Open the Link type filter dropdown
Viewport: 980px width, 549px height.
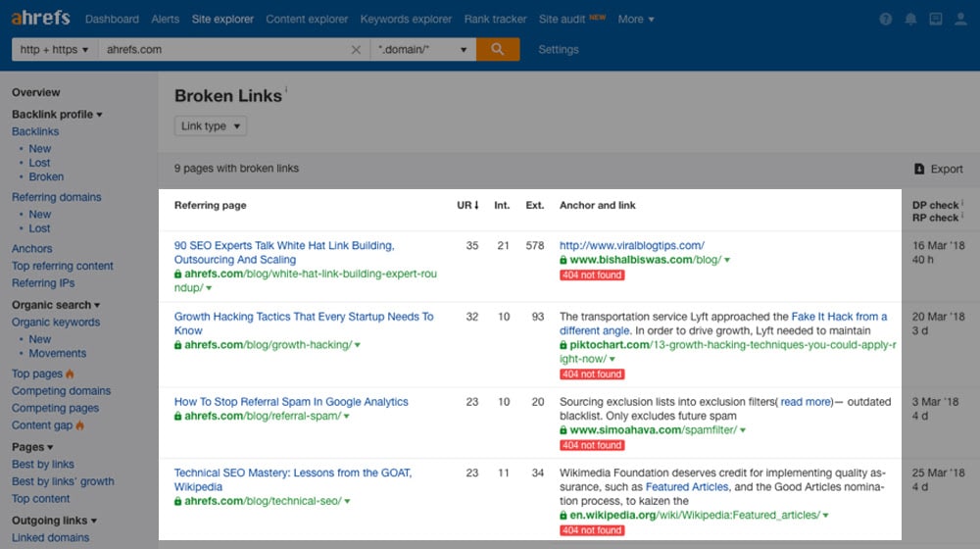[x=211, y=125]
